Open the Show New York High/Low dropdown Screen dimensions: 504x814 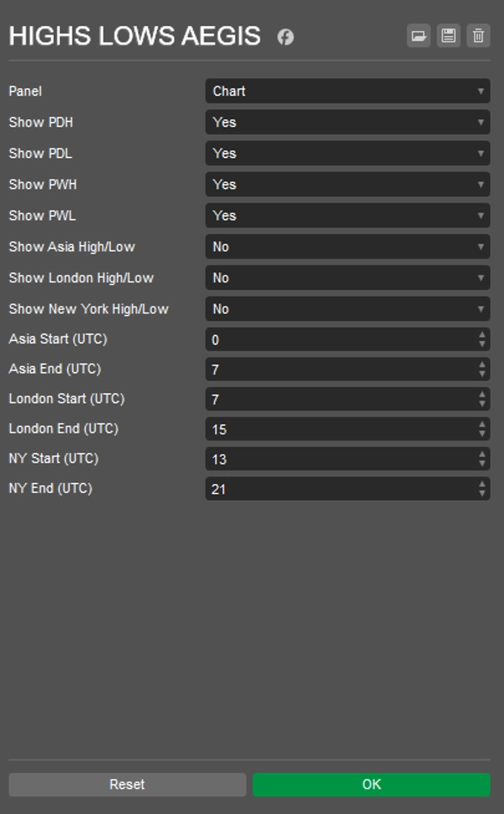[347, 309]
